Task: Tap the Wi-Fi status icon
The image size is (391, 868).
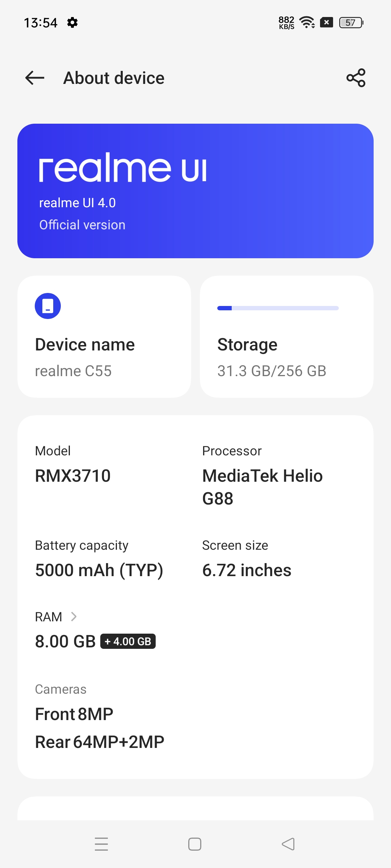Action: [x=307, y=22]
